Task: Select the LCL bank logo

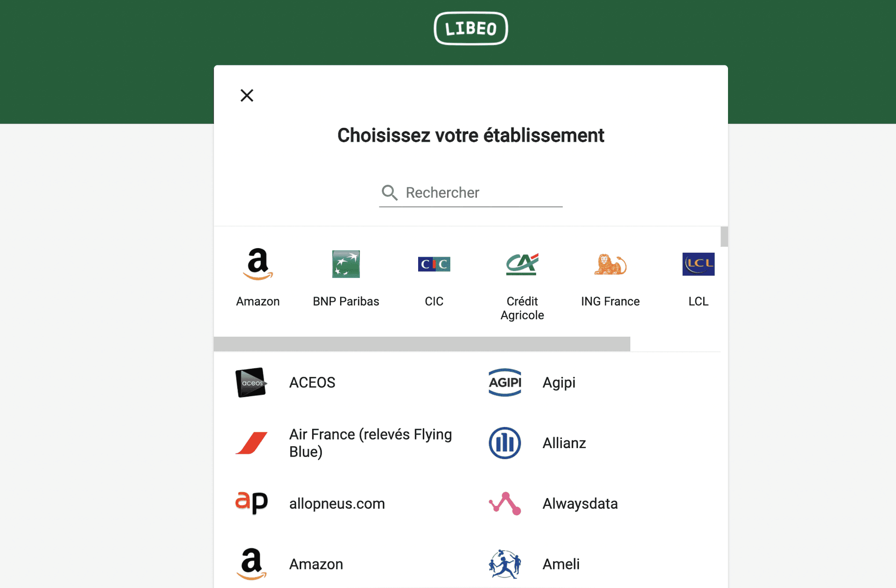Action: click(x=699, y=264)
